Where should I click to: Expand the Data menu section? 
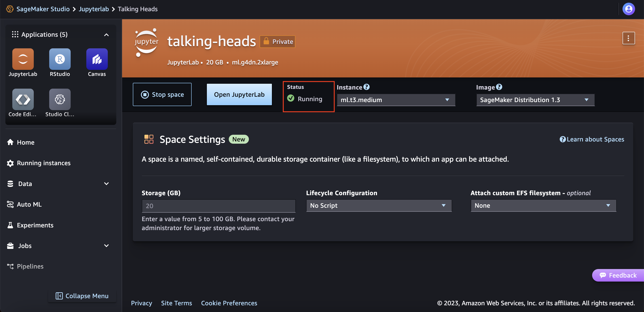click(x=106, y=184)
